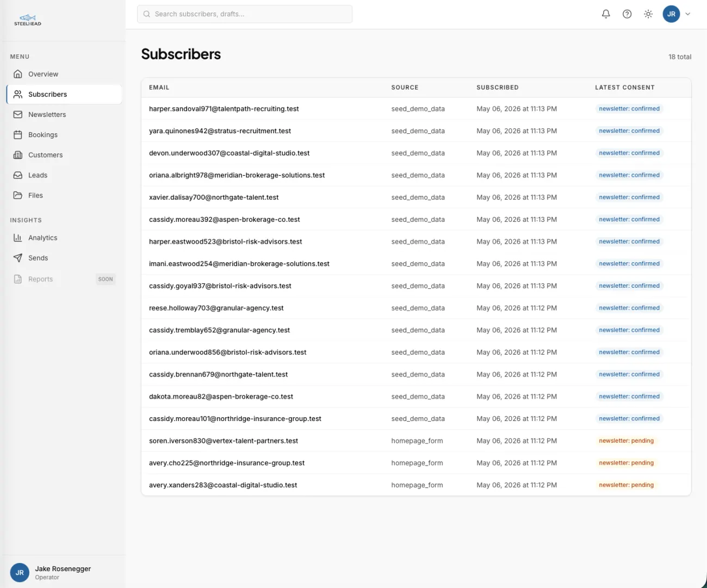
Task: Expand the account menu chevron
Action: [688, 14]
